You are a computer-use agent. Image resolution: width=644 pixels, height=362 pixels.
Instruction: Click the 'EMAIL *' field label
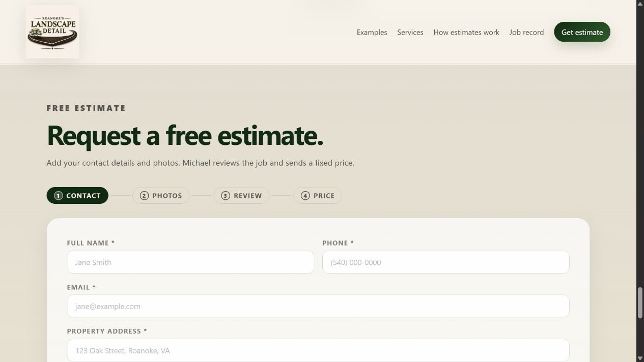[81, 287]
